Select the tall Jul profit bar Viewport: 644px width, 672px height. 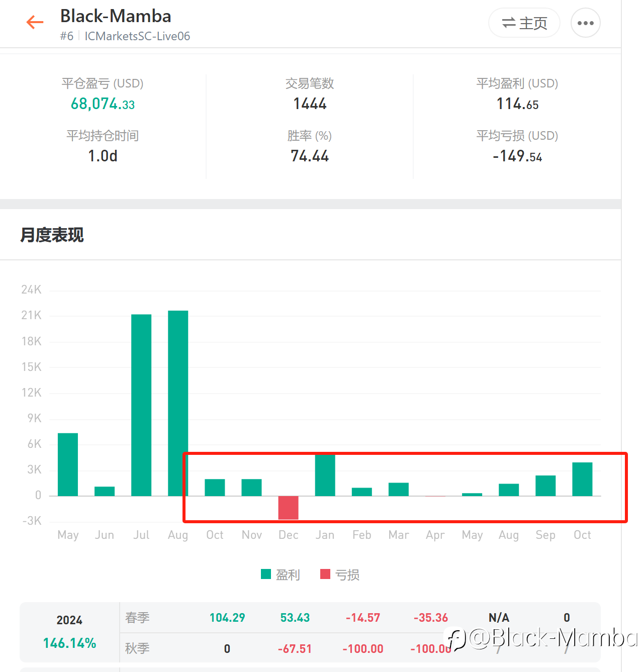[x=141, y=405]
